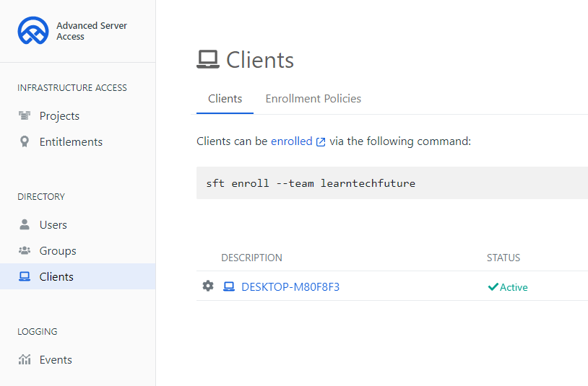This screenshot has height=386, width=588.
Task: Switch to the Clients tab
Action: click(225, 99)
